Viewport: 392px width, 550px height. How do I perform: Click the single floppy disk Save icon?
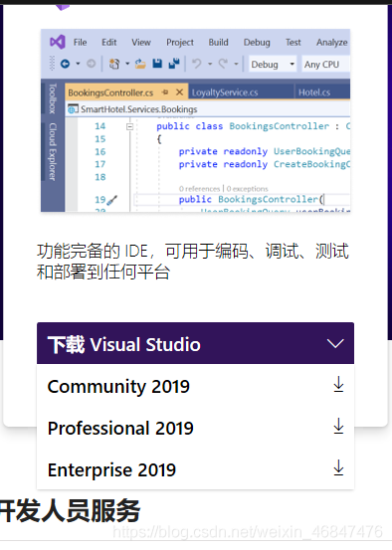click(x=157, y=64)
